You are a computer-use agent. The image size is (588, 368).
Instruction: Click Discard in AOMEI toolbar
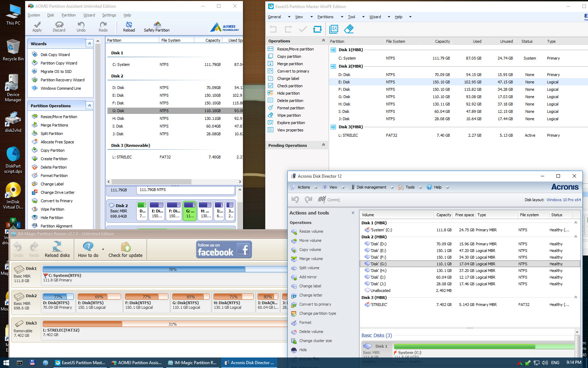coord(59,27)
